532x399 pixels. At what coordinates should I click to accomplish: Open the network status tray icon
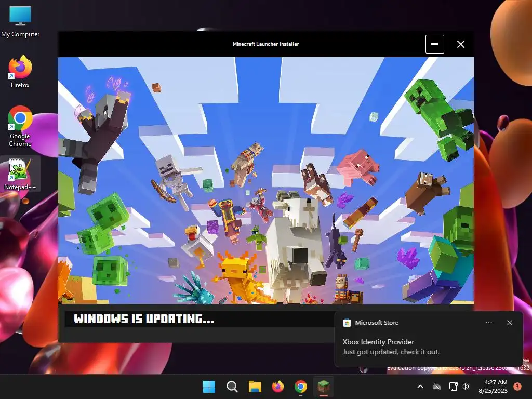coord(453,387)
